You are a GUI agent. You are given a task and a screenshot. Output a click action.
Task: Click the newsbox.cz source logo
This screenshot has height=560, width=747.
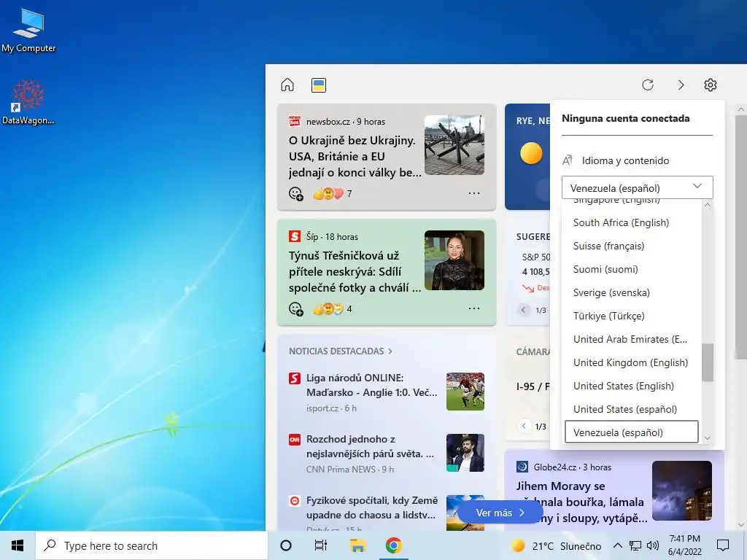[295, 121]
